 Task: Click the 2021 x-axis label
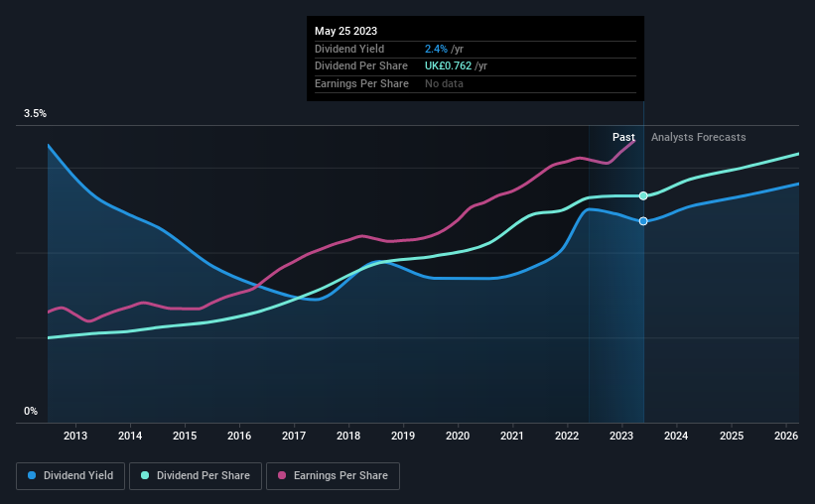(x=512, y=436)
